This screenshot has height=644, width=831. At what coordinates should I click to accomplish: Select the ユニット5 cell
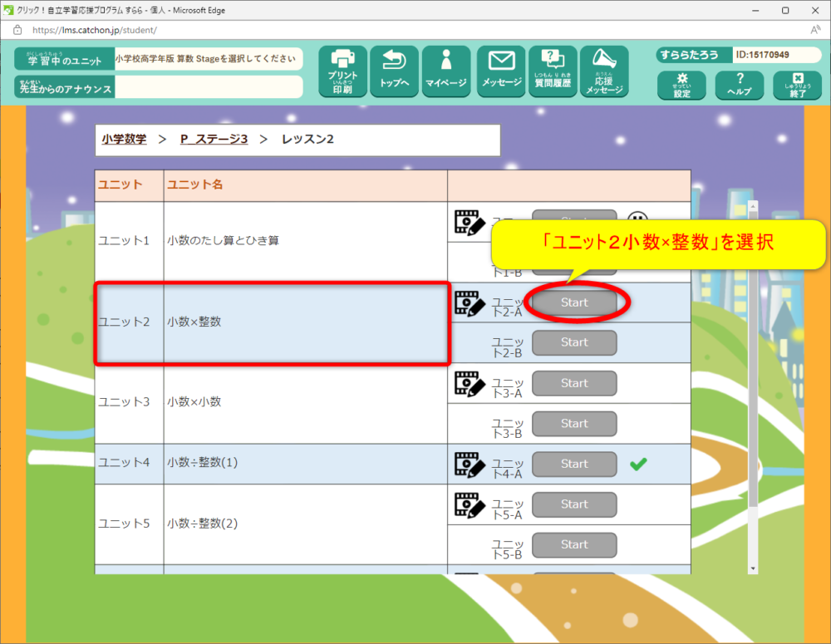pos(130,524)
